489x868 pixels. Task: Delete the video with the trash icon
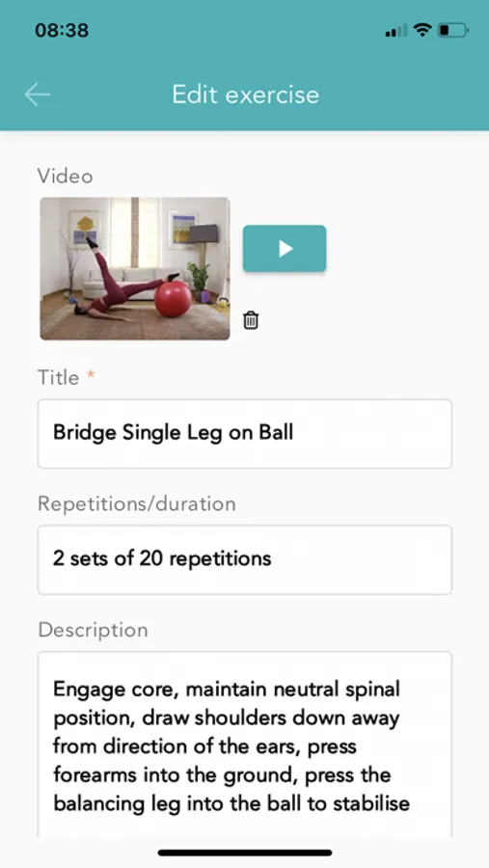pos(251,320)
